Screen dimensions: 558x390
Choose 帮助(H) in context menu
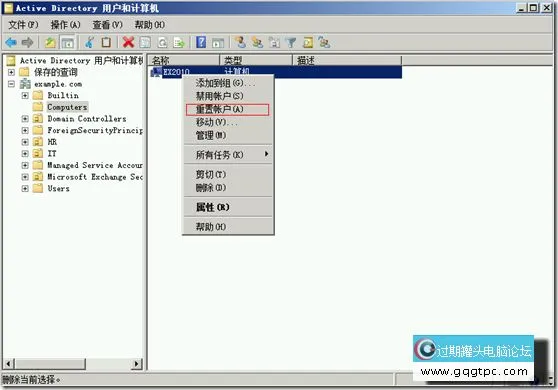pyautogui.click(x=228, y=227)
